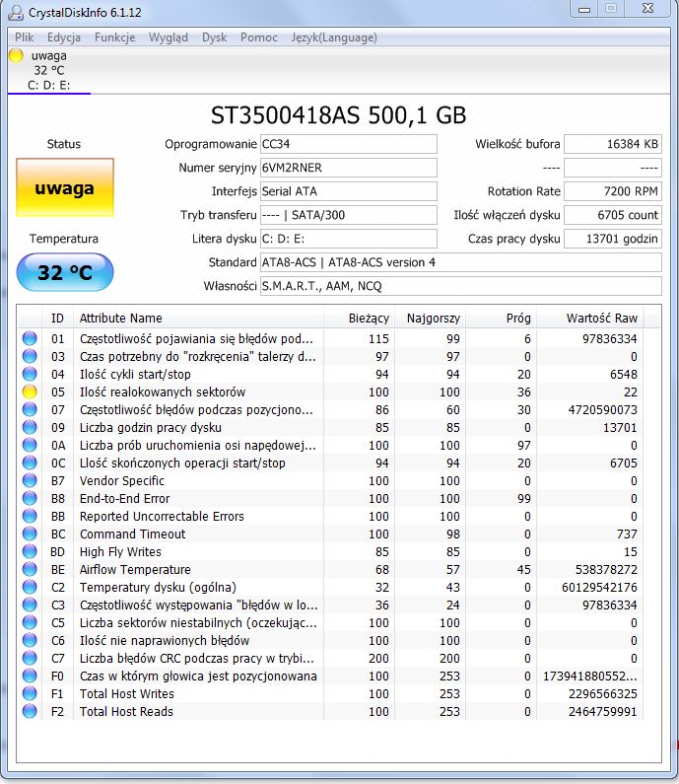Open the Dysk menu

214,37
